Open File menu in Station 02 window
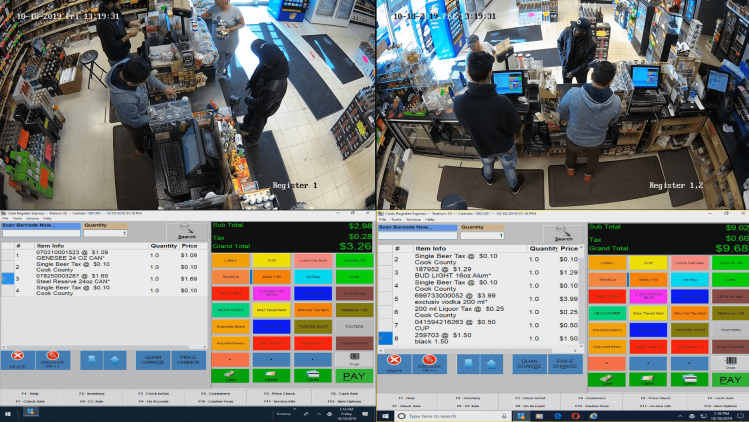 click(5, 218)
